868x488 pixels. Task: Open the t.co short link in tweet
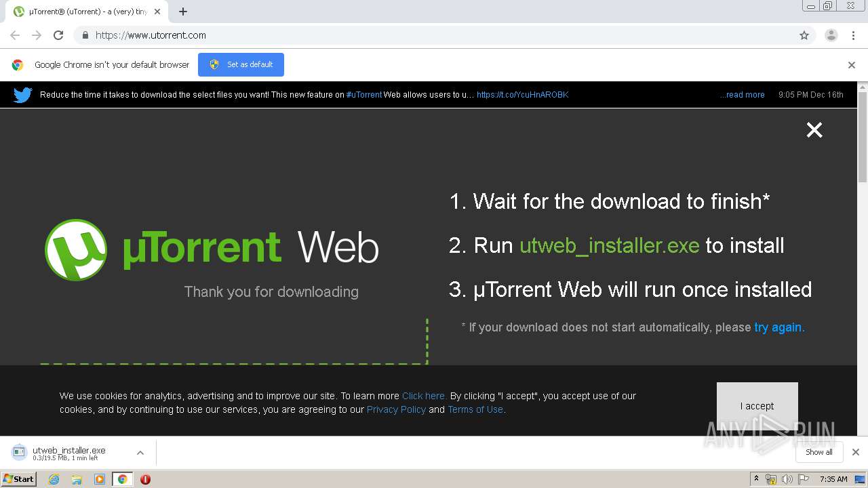coord(522,95)
